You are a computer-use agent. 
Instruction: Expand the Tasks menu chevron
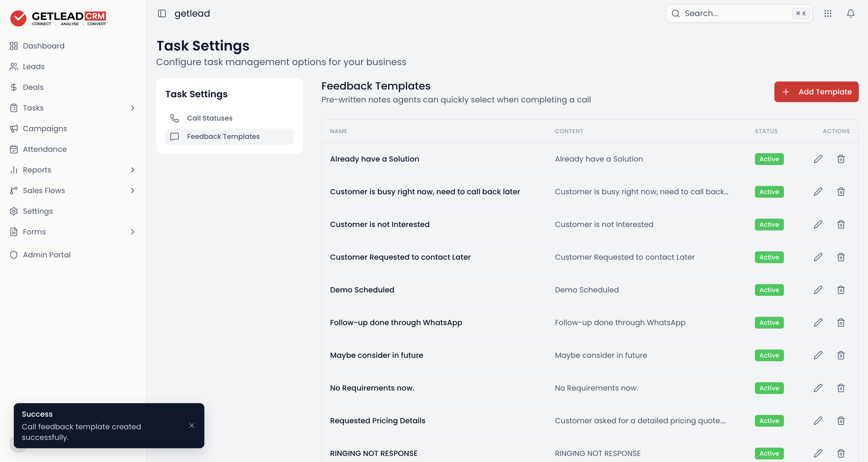[x=132, y=108]
